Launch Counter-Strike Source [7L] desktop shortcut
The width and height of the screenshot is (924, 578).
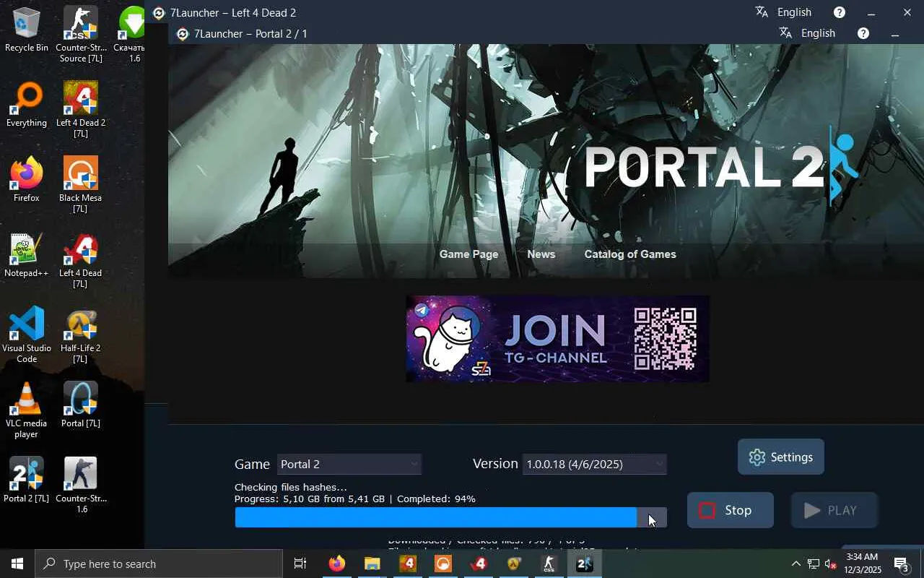[x=81, y=35]
